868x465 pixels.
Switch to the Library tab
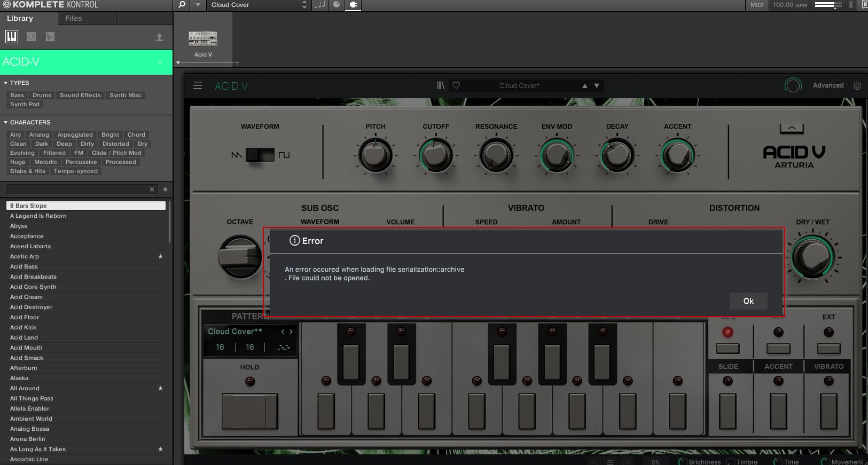tap(20, 18)
